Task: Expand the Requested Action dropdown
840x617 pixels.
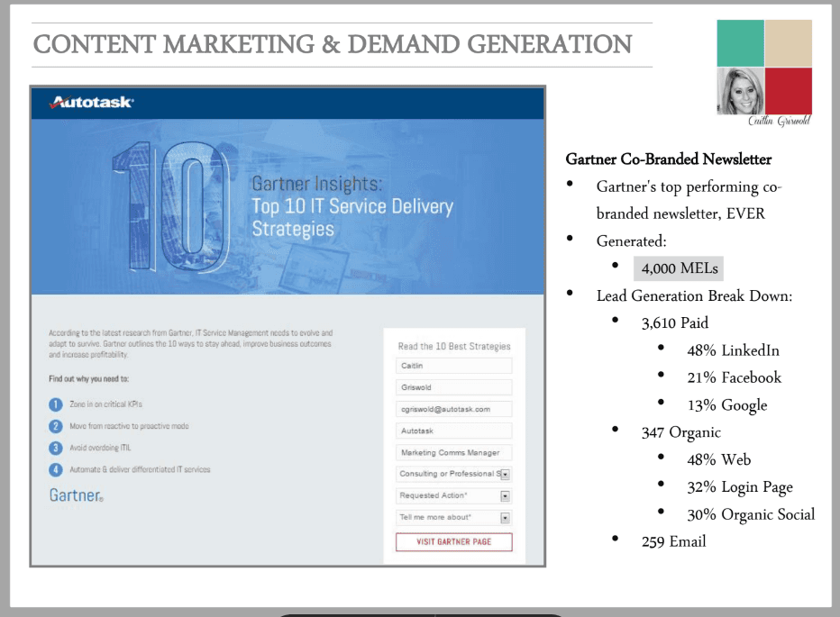Action: [505, 495]
